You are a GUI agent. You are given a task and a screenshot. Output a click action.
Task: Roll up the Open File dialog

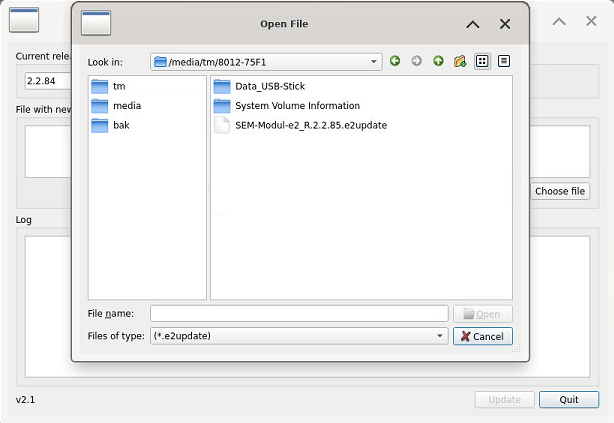coord(473,24)
